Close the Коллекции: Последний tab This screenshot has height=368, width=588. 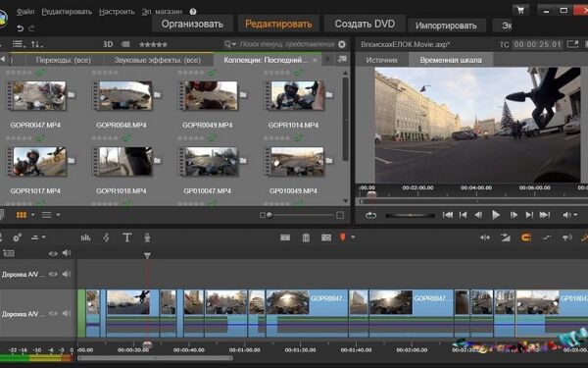[315, 60]
